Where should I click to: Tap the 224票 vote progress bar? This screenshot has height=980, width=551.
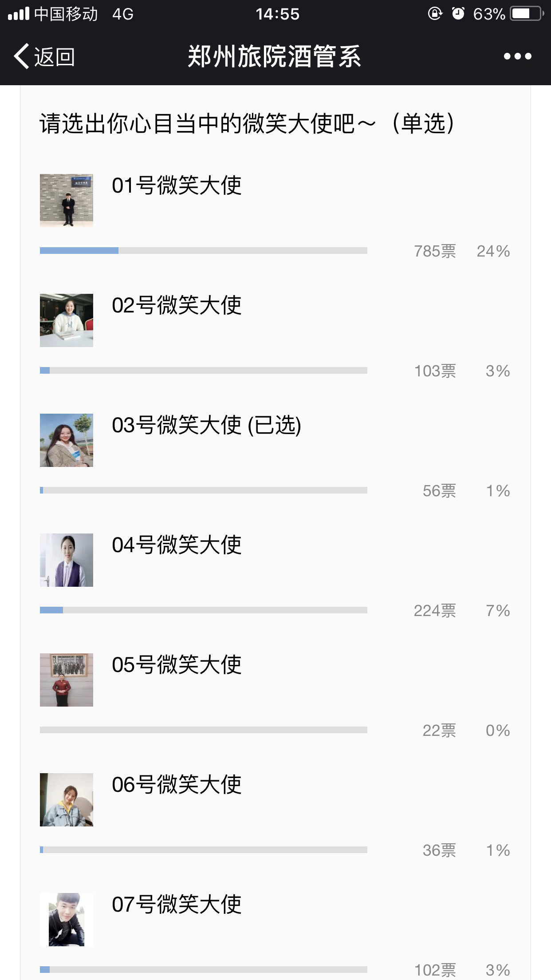(x=203, y=610)
